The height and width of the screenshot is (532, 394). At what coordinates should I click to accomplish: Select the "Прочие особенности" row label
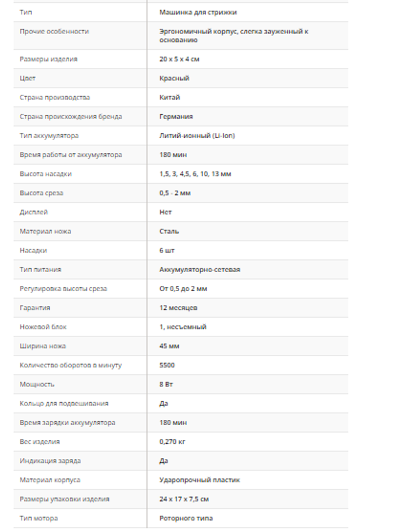54,32
